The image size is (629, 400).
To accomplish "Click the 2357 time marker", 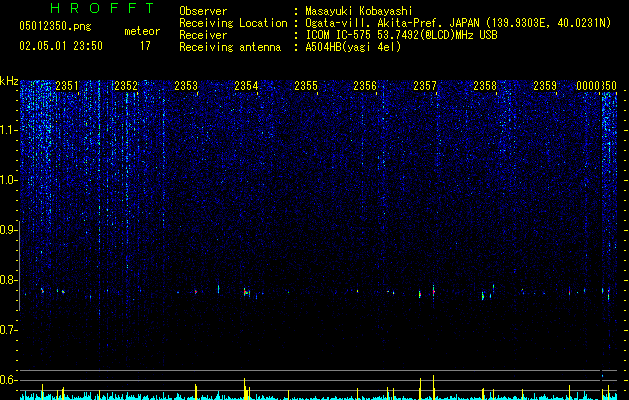I will click(425, 86).
